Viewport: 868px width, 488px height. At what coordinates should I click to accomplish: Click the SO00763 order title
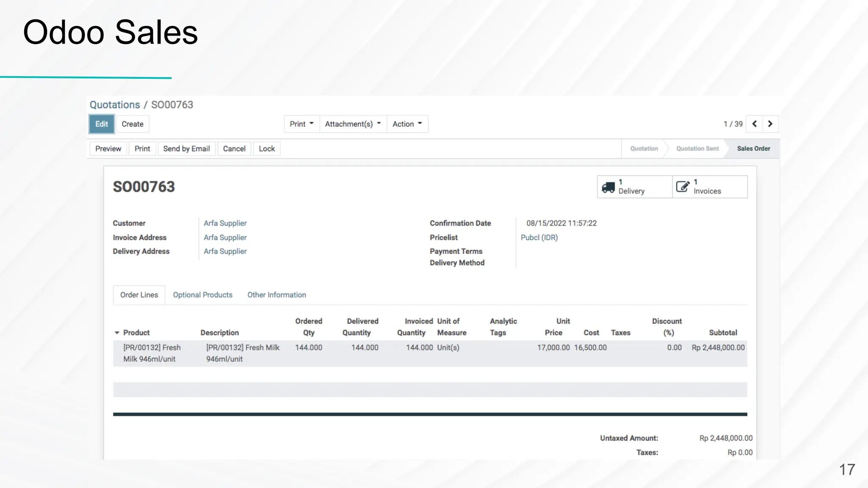(144, 187)
